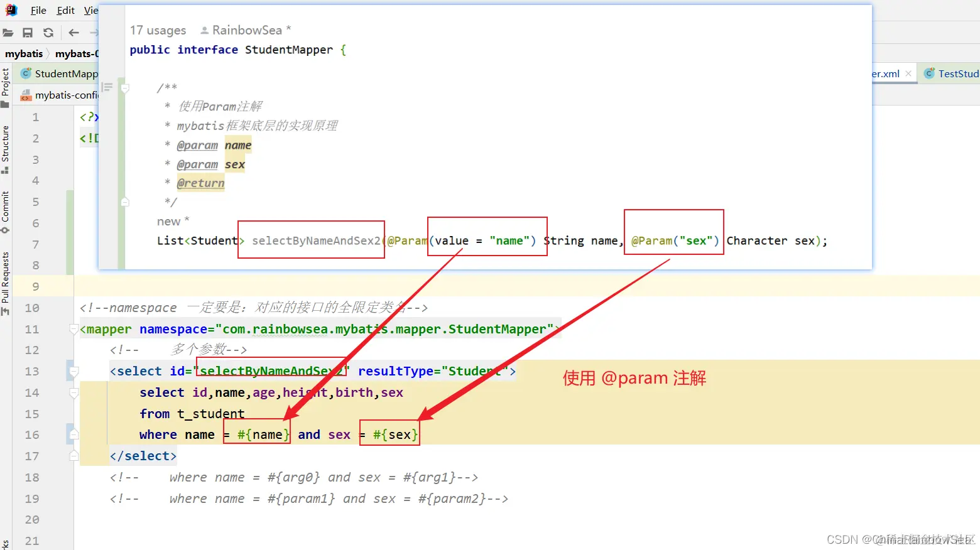Click the Open folder toolbar icon
The image size is (980, 550).
click(x=8, y=33)
